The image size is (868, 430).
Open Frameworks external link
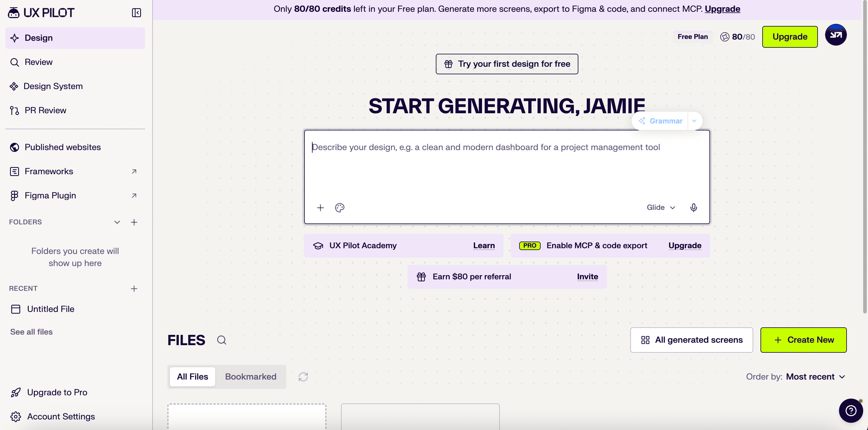[x=75, y=171]
